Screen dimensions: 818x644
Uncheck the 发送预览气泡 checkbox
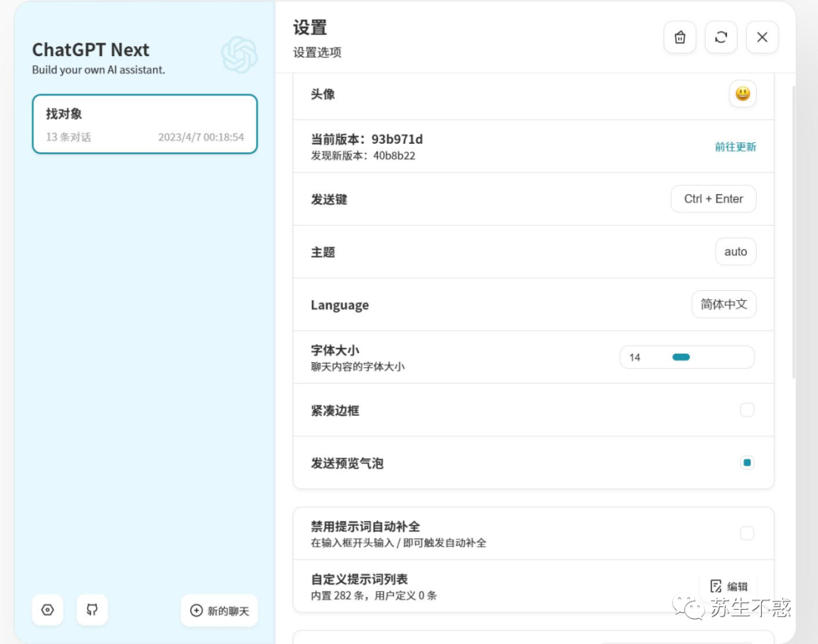(747, 462)
